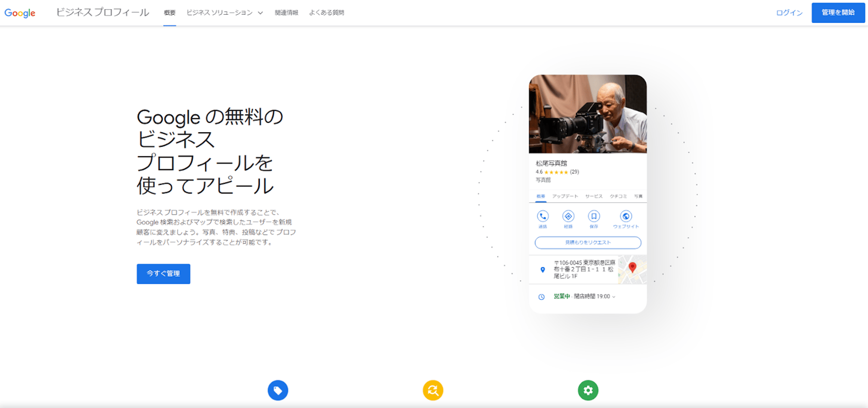868x408 pixels.
Task: Select the 概要 tab inside the mockup
Action: [x=541, y=196]
